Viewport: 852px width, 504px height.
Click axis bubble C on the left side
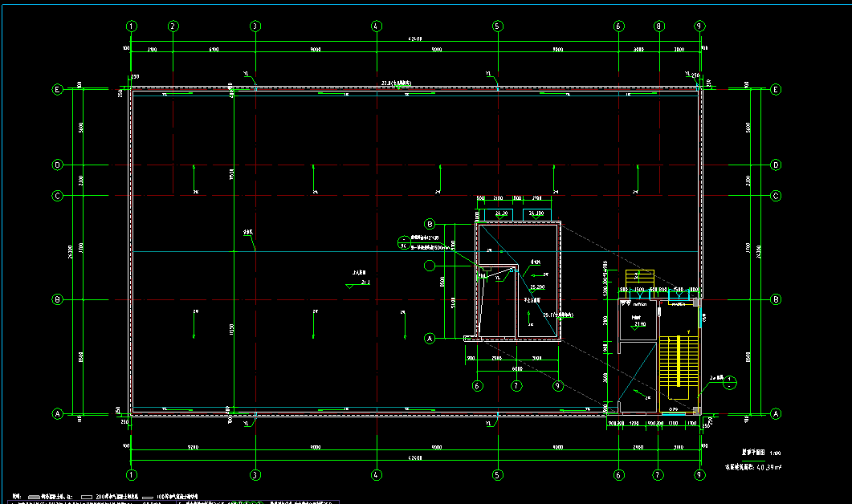tap(57, 195)
